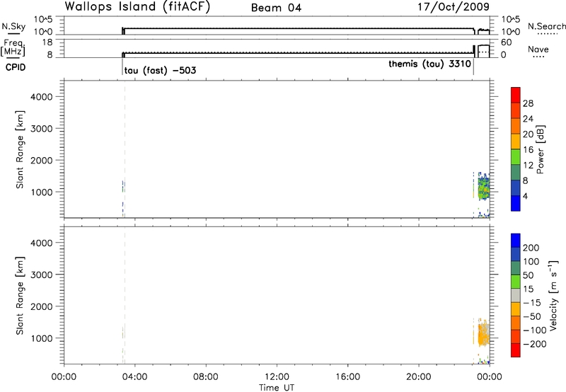Click the gray -15 to 15 velocity swatch
Screen dimensions: 566x392
(x=516, y=295)
